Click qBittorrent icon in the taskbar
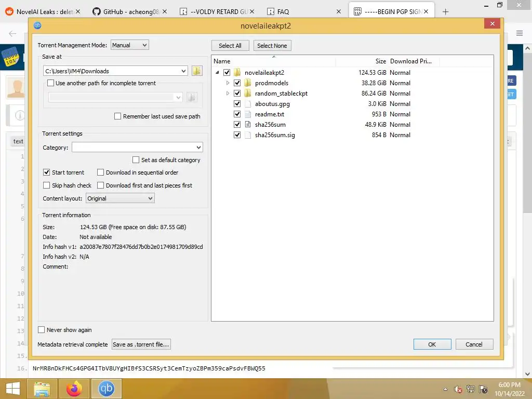The width and height of the screenshot is (532, 399). coord(106,389)
